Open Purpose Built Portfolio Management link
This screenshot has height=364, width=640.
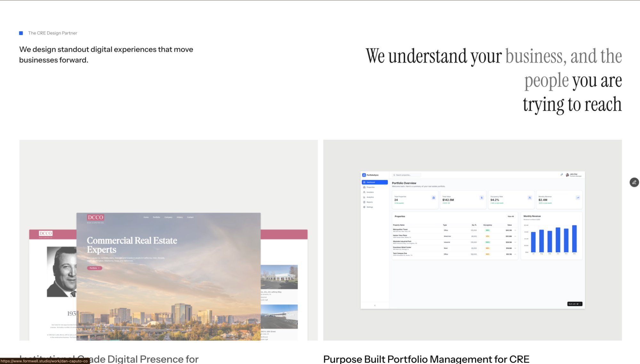coord(426,359)
